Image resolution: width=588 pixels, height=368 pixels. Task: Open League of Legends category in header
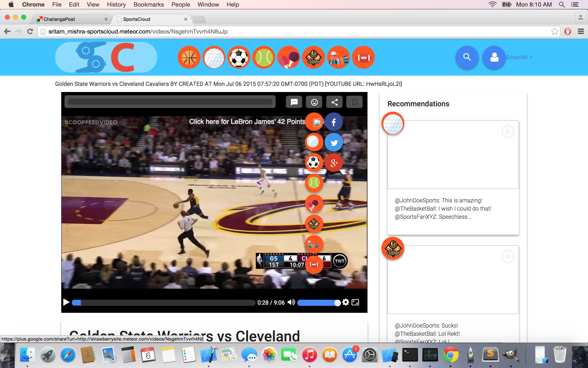(314, 57)
